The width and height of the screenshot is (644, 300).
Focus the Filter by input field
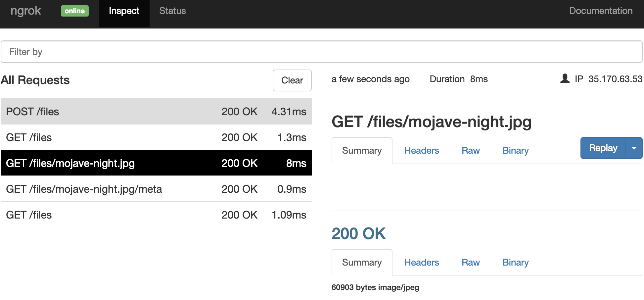point(321,52)
